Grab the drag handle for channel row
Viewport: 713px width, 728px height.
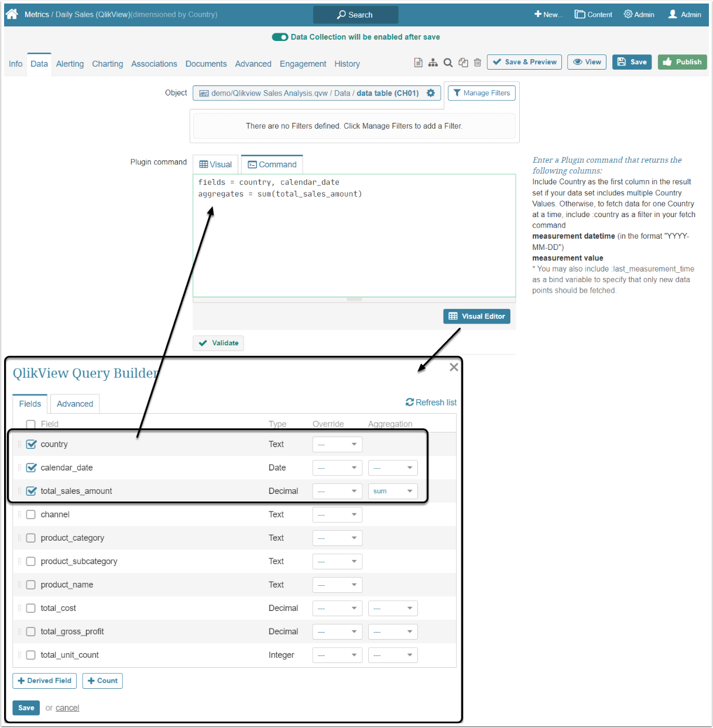[x=19, y=514]
